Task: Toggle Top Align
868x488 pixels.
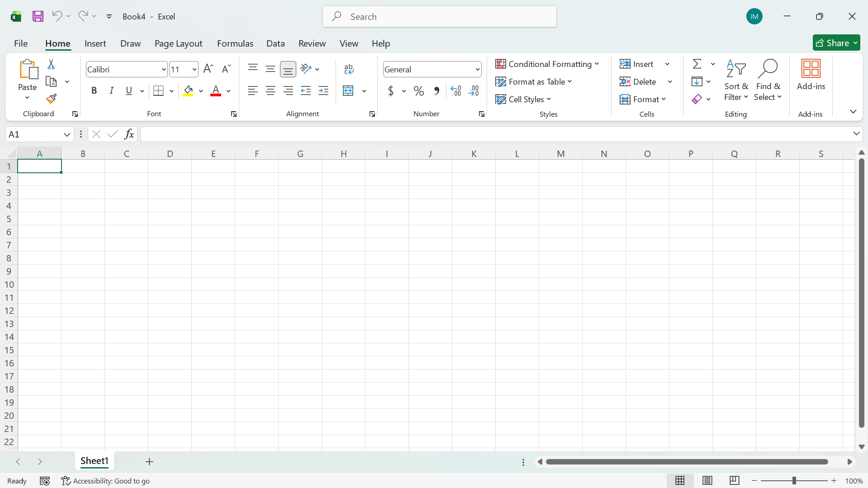Action: click(253, 69)
